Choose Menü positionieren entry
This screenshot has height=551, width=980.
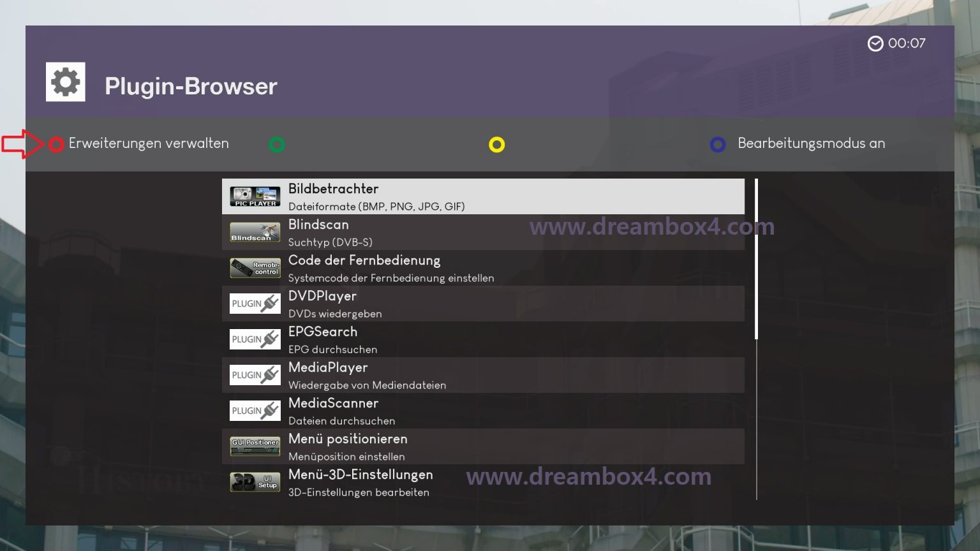click(483, 446)
